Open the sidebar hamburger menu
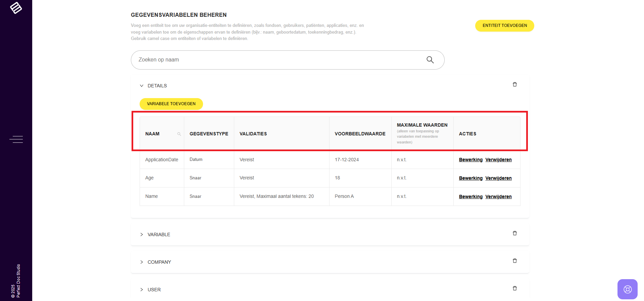 coord(16,139)
